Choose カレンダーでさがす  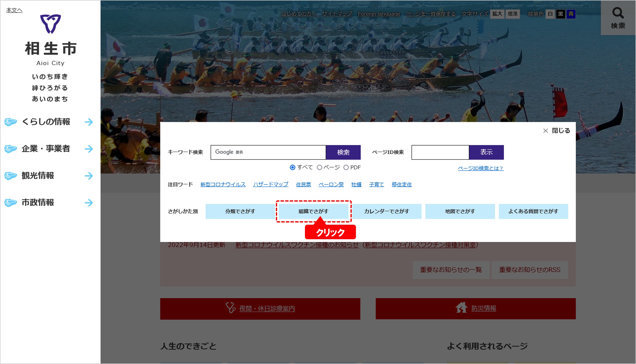coord(387,211)
